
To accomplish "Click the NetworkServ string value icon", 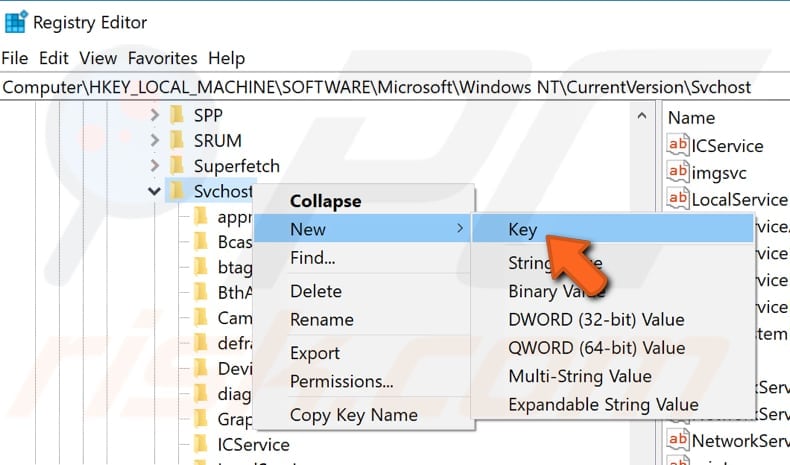I will [x=678, y=439].
